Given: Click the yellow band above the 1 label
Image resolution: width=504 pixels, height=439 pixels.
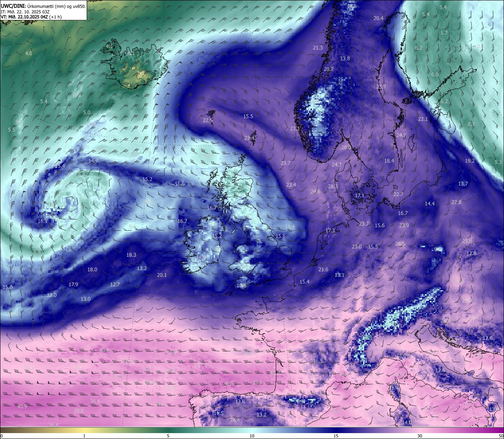Looking at the screenshot, I should (x=84, y=430).
